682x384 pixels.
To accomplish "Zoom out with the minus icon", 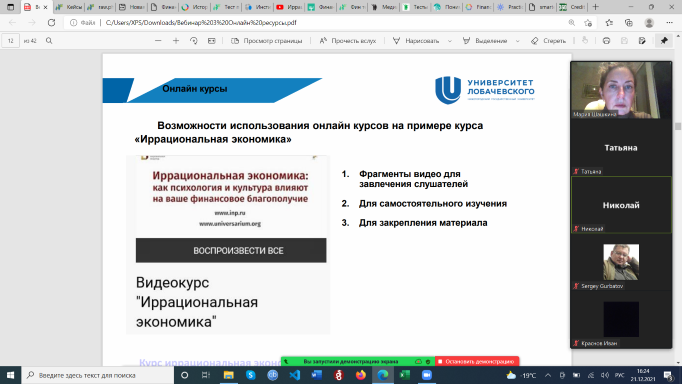I will [x=158, y=40].
